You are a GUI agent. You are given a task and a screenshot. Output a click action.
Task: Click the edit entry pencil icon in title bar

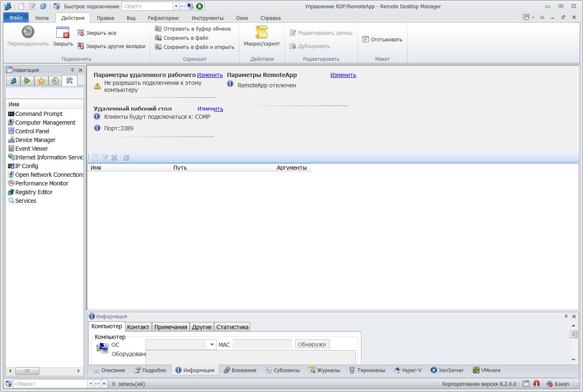click(x=32, y=6)
